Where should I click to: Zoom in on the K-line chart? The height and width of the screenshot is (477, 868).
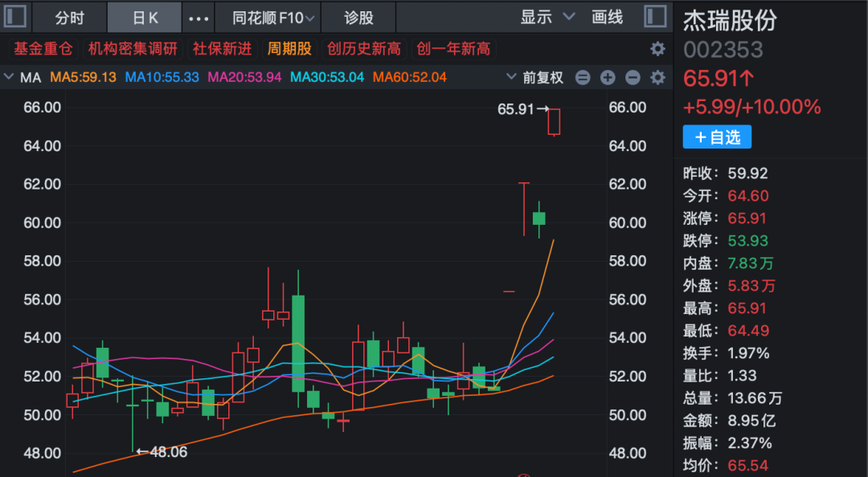(608, 77)
